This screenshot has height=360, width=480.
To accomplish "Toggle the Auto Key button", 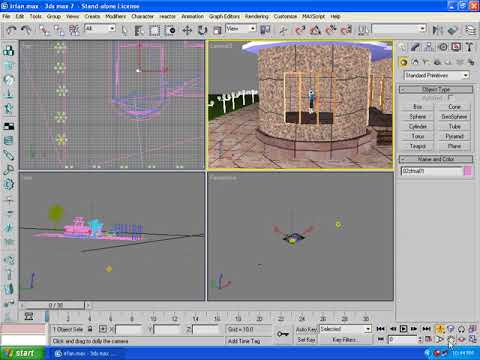I will (x=306, y=329).
